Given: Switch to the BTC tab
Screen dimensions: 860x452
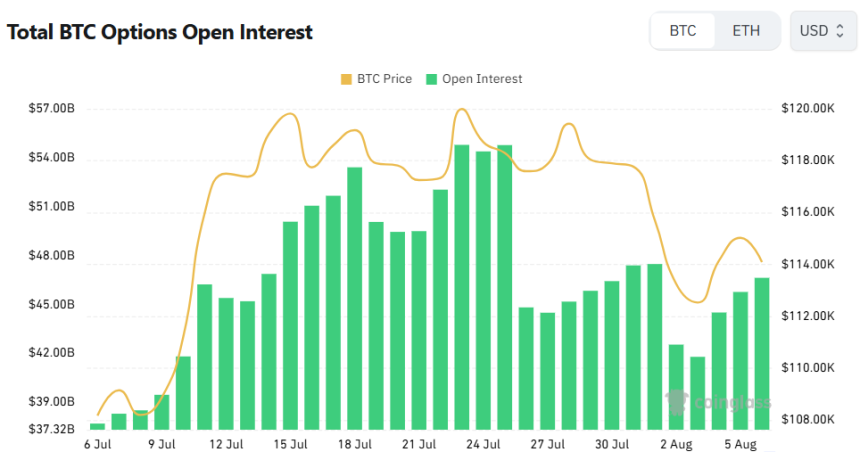Looking at the screenshot, I should 683,30.
